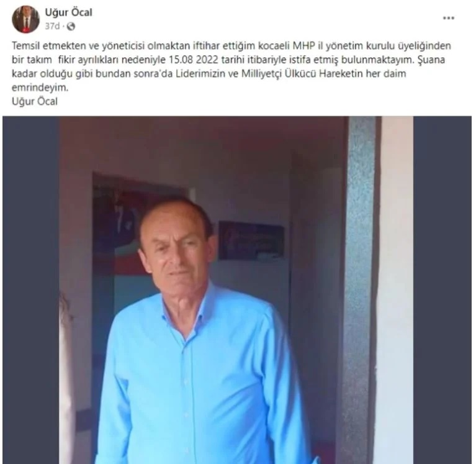This screenshot has height=464, width=476.
Task: Click the globe public audience icon
Action: coord(71,27)
